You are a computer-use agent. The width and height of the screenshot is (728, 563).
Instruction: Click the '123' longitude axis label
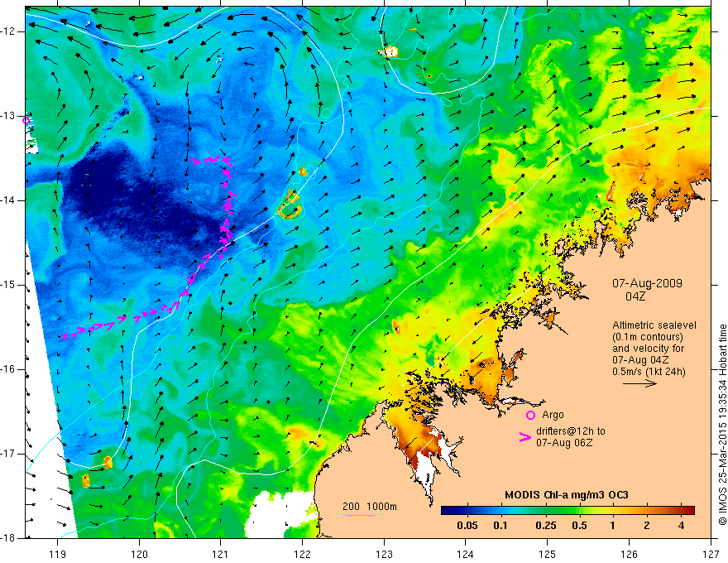384,554
